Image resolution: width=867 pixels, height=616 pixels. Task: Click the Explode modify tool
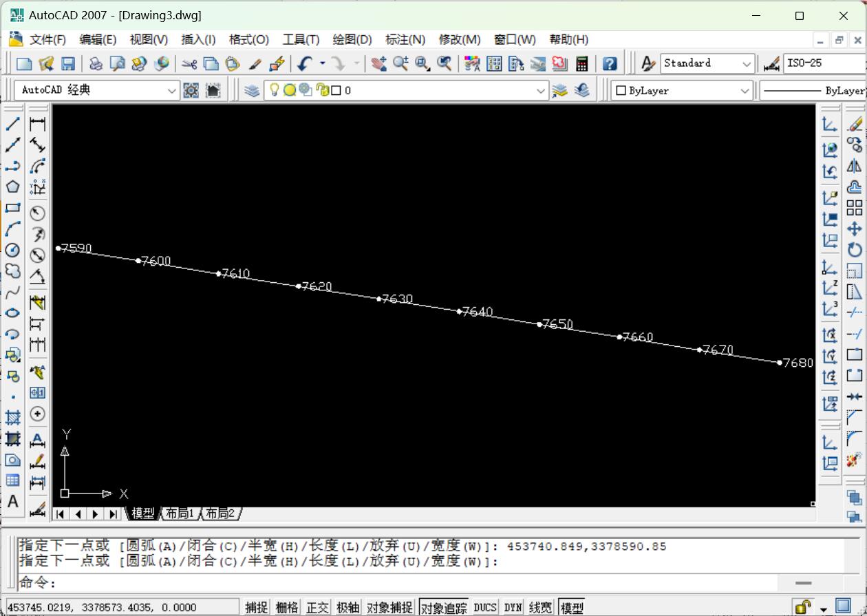[x=855, y=460]
